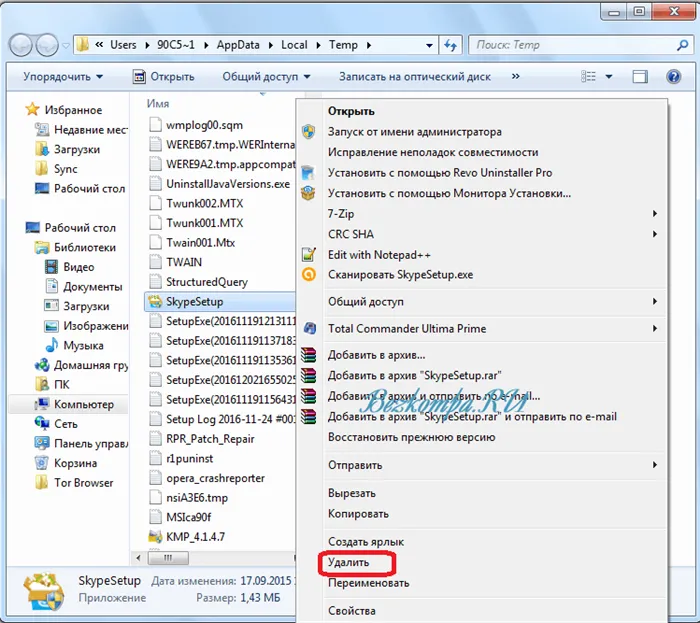
Task: Click the Revo Uninstaller Pro icon
Action: tap(308, 173)
